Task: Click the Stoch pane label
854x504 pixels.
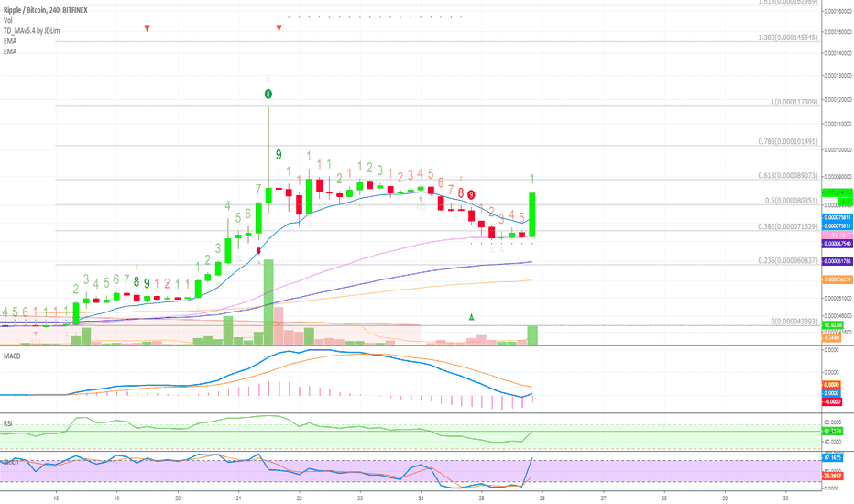Action: point(11,462)
